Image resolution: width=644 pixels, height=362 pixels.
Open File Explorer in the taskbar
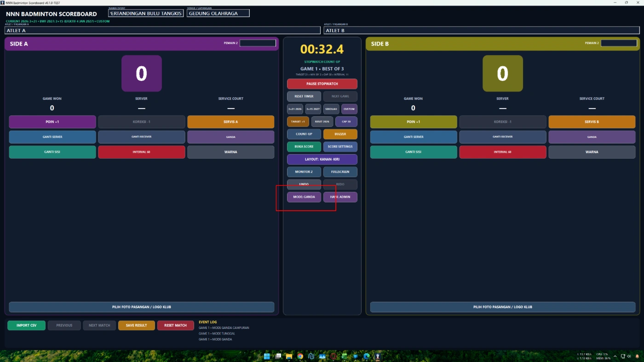pos(289,356)
